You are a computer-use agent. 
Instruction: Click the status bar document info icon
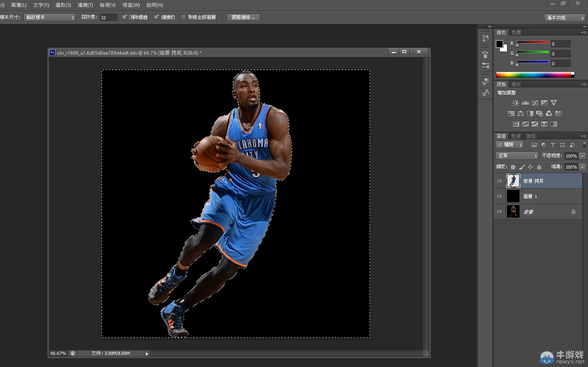73,353
